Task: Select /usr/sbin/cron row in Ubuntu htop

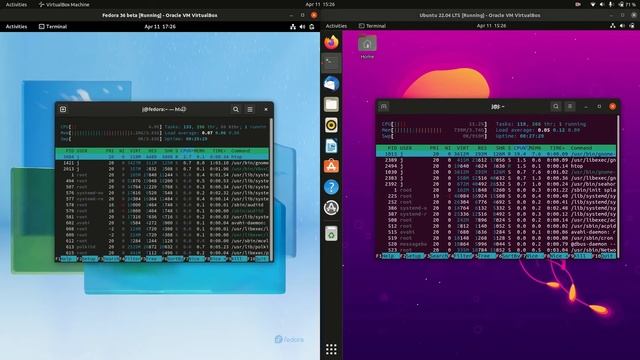Action: point(496,238)
